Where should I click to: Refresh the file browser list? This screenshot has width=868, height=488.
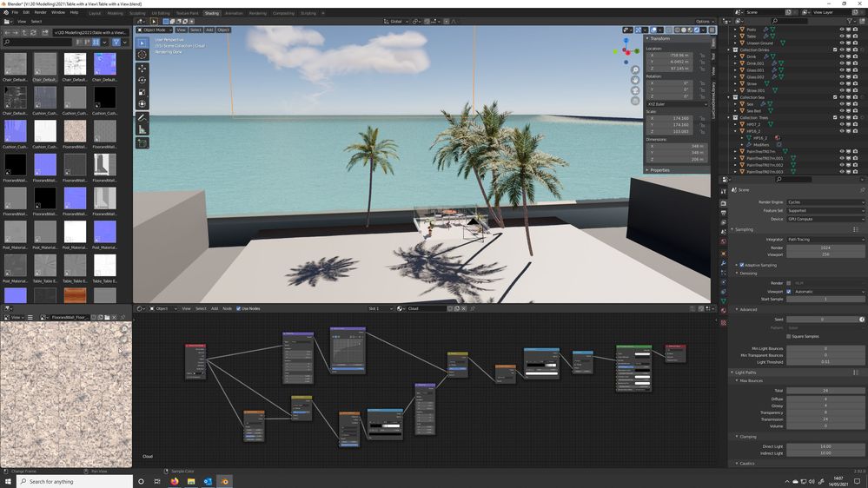[x=34, y=33]
